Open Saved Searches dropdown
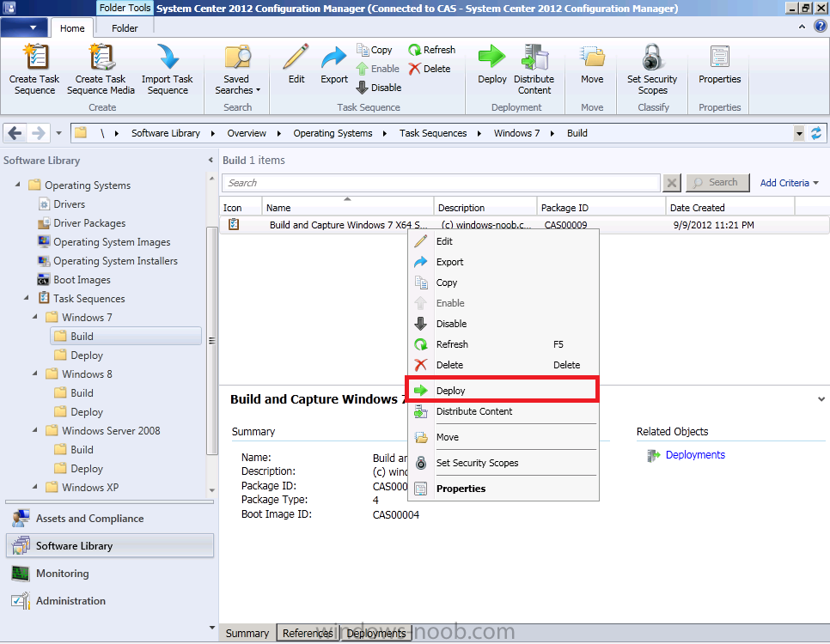Viewport: 830px width, 644px height. pos(237,70)
